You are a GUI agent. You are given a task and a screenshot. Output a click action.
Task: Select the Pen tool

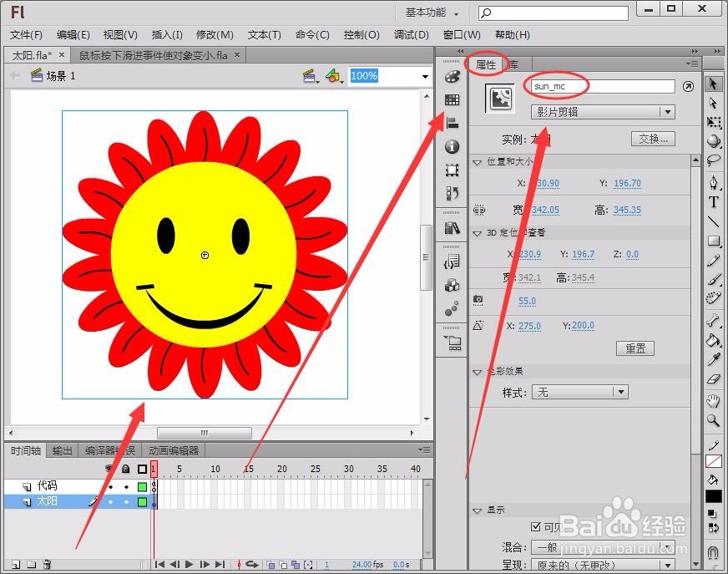click(714, 182)
